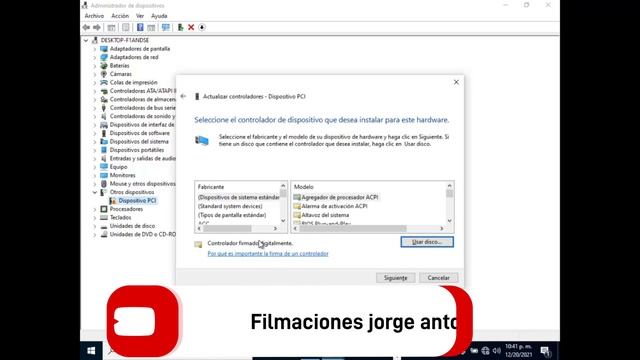Click the Modelo list down scroll arrow

click(x=449, y=221)
